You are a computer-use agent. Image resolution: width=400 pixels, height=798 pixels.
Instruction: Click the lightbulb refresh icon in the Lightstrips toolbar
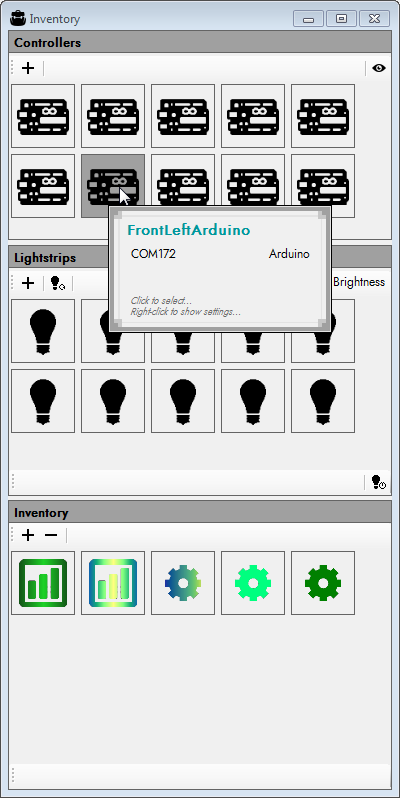[x=58, y=283]
